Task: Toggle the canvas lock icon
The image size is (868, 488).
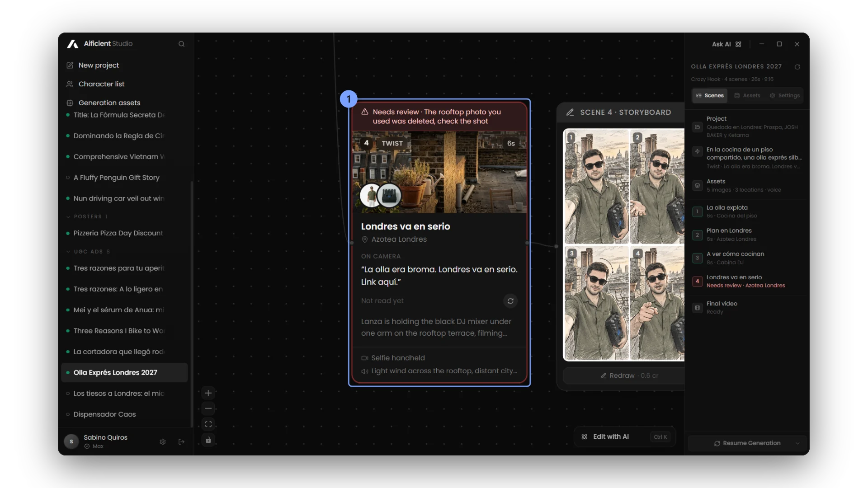Action: coord(208,440)
